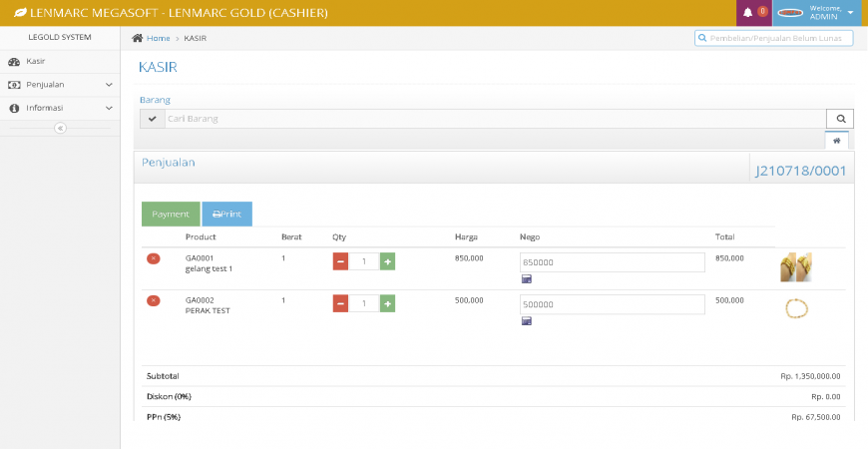Click the green Payment button
868x449 pixels.
171,215
